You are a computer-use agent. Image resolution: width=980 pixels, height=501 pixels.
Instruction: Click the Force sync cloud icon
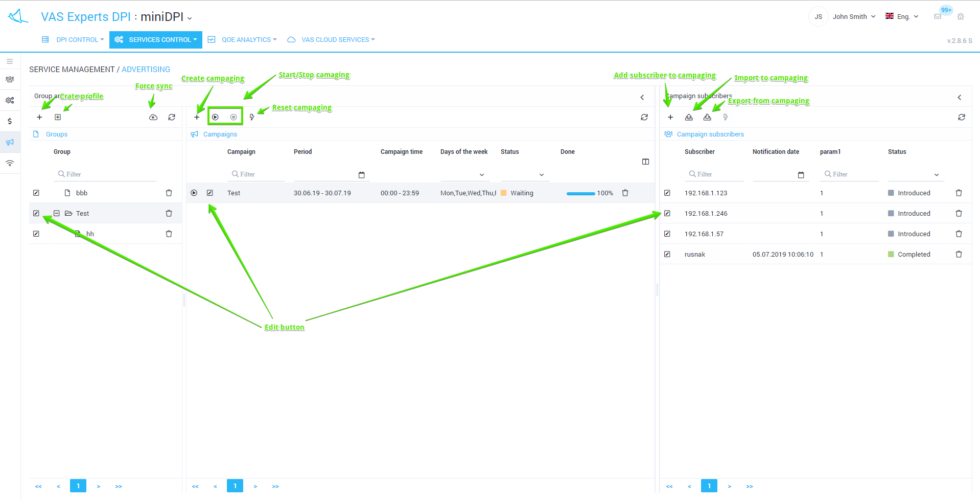pyautogui.click(x=153, y=117)
